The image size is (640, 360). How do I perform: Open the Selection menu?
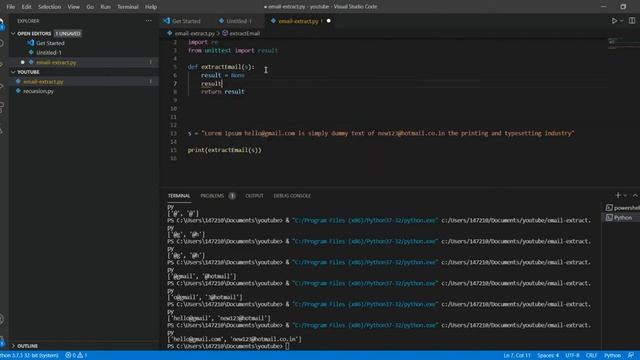49,7
